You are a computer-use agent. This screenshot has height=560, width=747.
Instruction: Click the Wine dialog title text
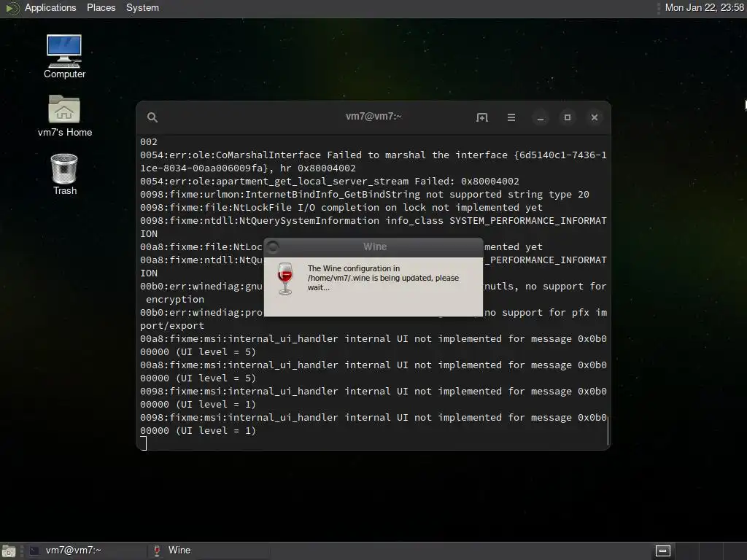coord(375,246)
